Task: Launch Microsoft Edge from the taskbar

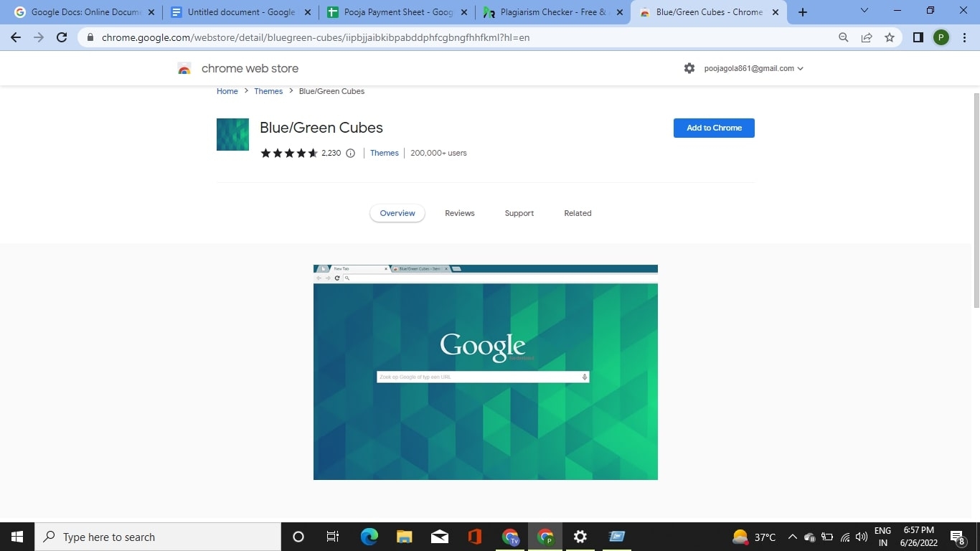Action: point(369,537)
